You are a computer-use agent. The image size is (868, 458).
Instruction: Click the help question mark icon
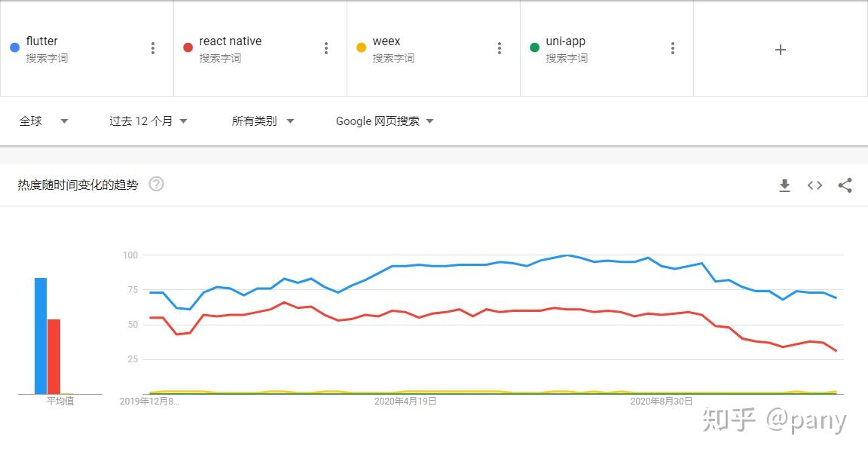[x=156, y=183]
